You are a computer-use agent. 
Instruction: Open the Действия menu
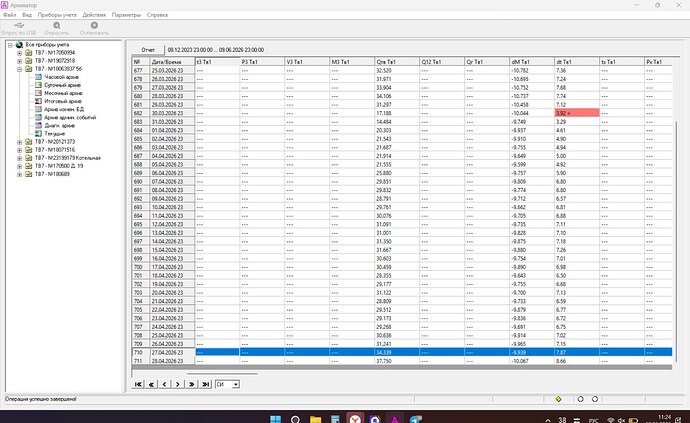(x=94, y=15)
